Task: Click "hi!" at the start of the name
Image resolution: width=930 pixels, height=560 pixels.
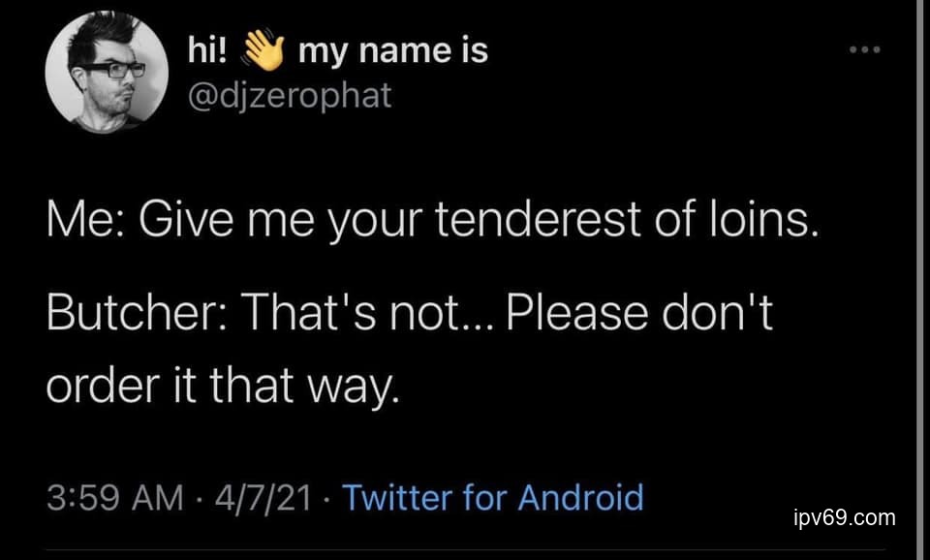Action: tap(207, 49)
